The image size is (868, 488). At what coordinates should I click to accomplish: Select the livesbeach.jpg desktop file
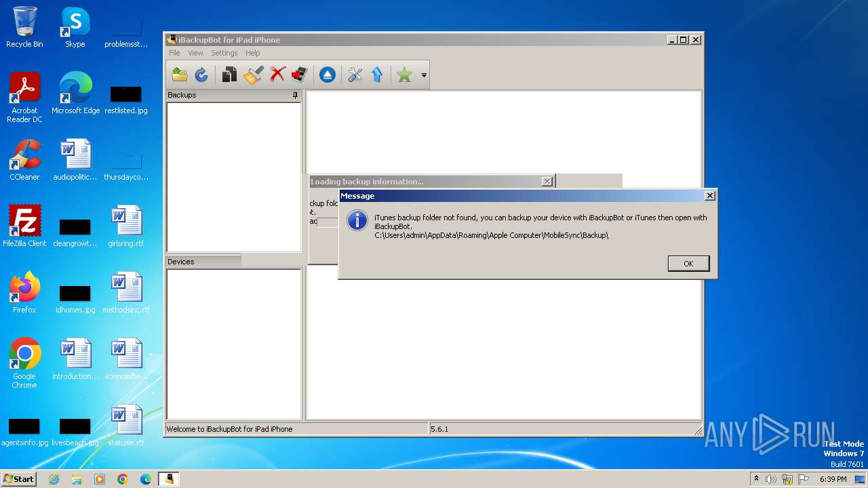(75, 431)
